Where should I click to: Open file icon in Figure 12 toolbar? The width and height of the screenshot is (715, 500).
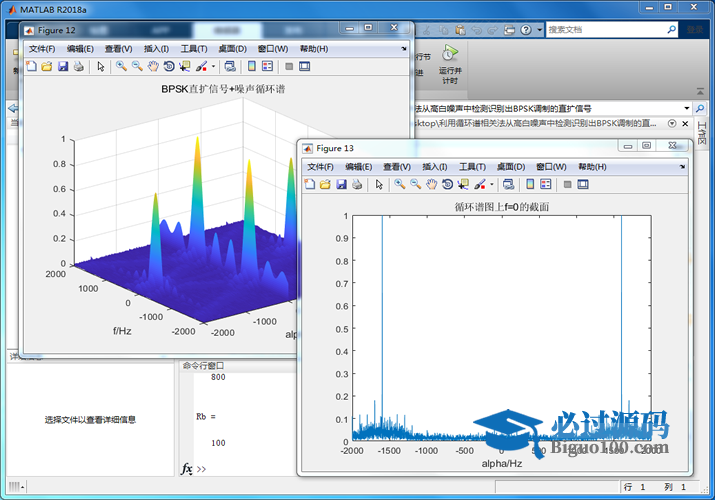[x=47, y=67]
